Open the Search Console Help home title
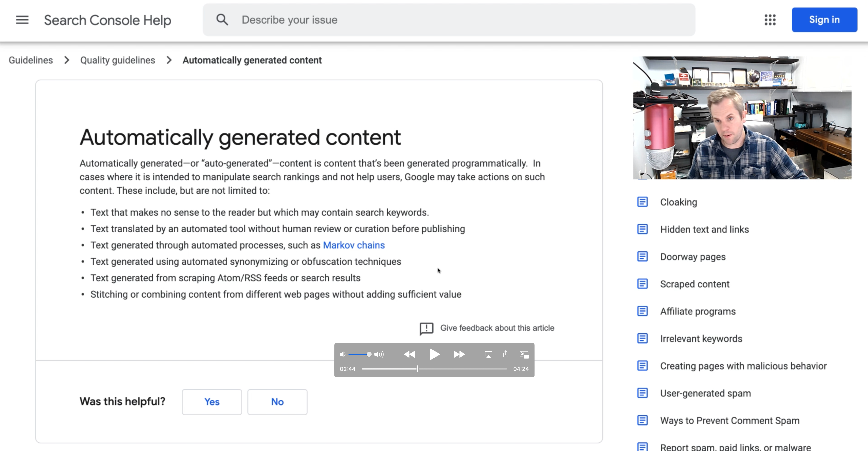The image size is (868, 451). click(x=108, y=20)
